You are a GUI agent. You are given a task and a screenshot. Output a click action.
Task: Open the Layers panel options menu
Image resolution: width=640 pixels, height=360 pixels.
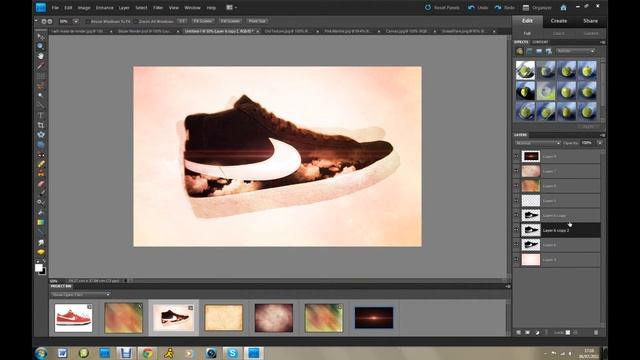click(602, 135)
